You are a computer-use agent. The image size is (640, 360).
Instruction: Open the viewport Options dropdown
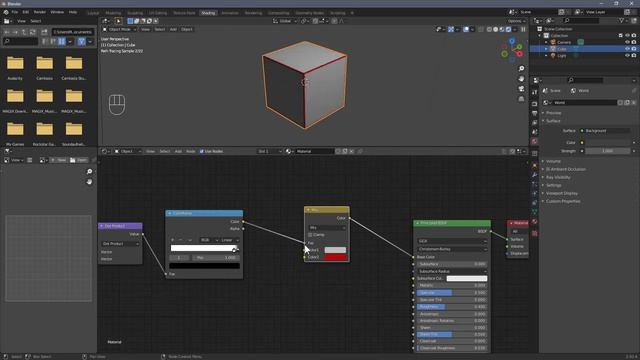516,21
